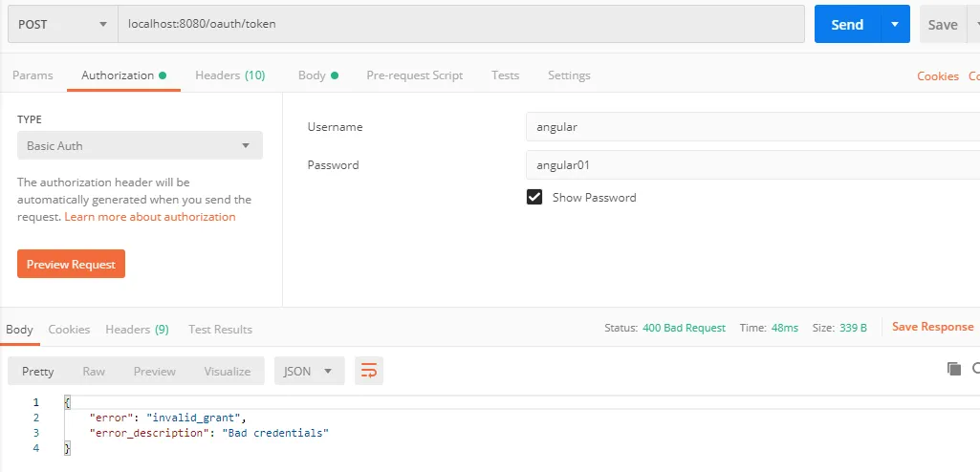
Task: Click the Send button arrow dropdown
Action: click(895, 25)
